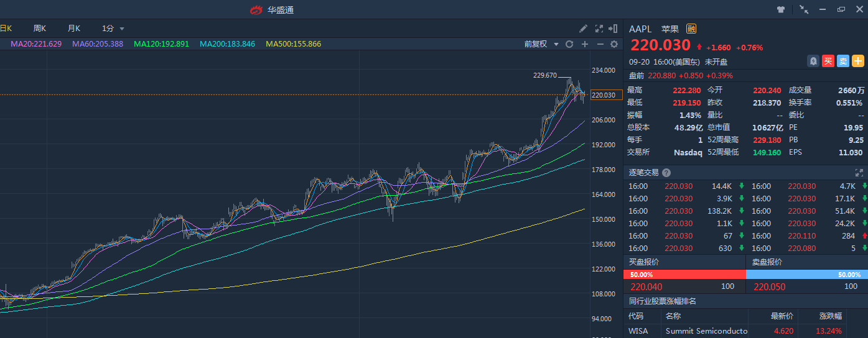
Task: Select the pencil drawing tool
Action: 583,29
